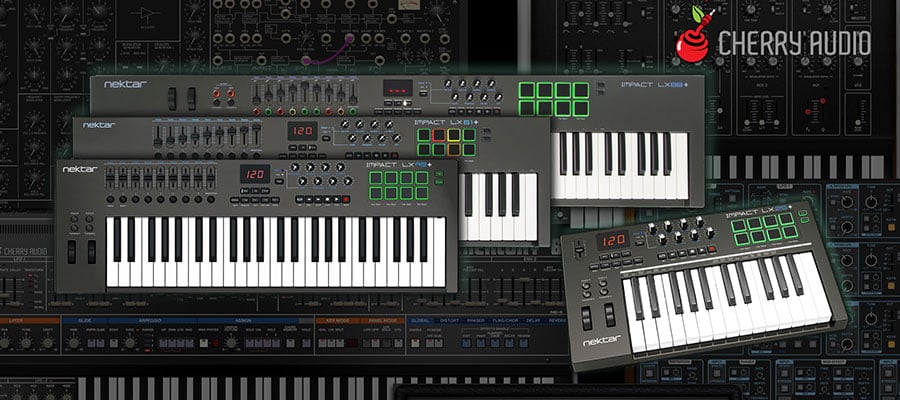Click the top-left rotary knob on the LX88+

click(447, 83)
